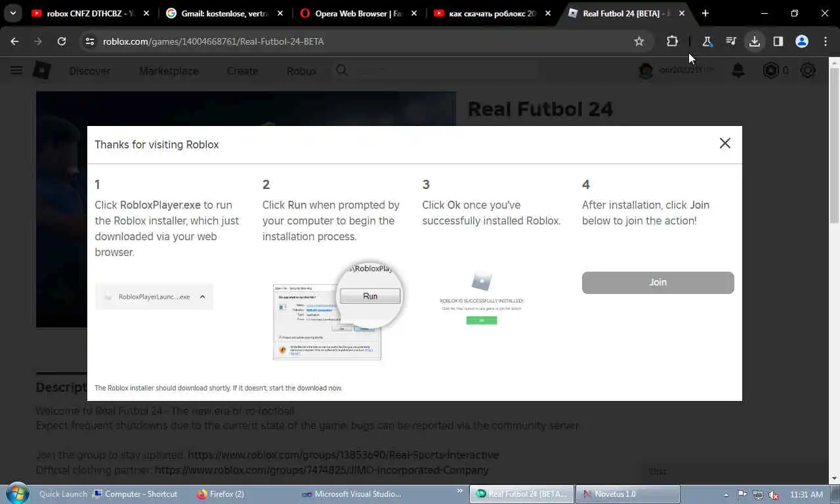Click the Roblox logo home icon
This screenshot has width=840, height=504.
click(42, 70)
